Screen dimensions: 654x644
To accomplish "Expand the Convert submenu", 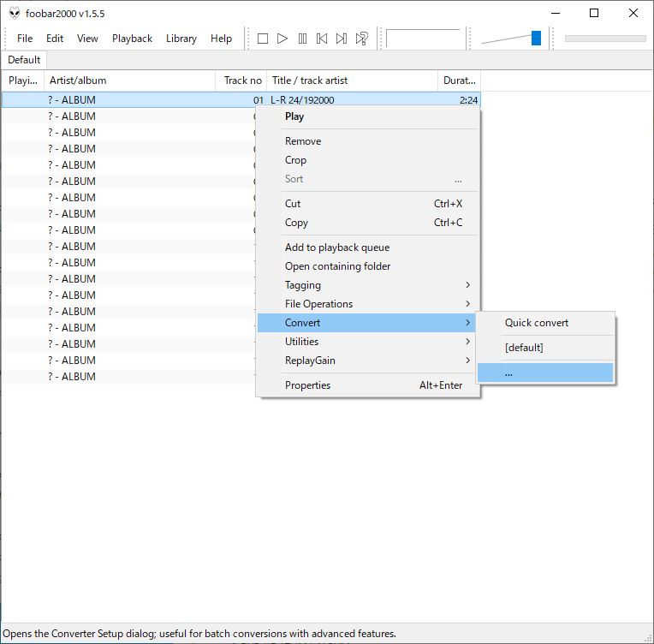I will click(x=368, y=323).
